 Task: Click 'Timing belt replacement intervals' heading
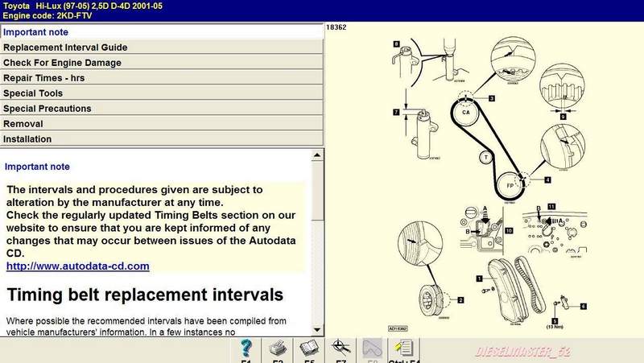145,295
